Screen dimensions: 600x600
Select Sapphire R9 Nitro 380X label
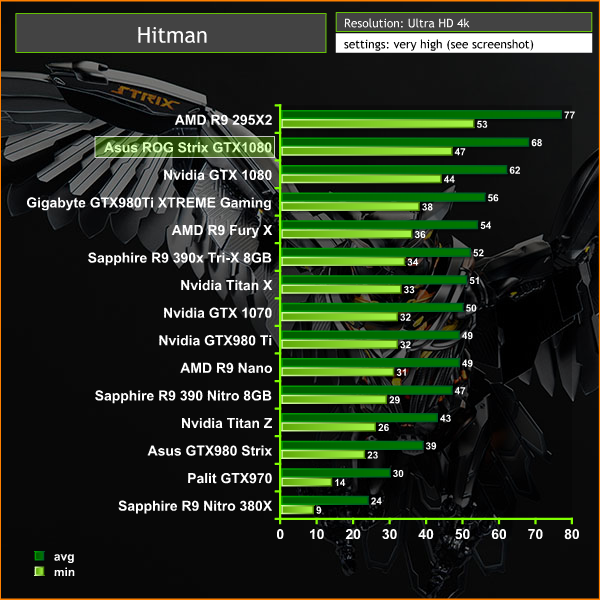point(195,506)
